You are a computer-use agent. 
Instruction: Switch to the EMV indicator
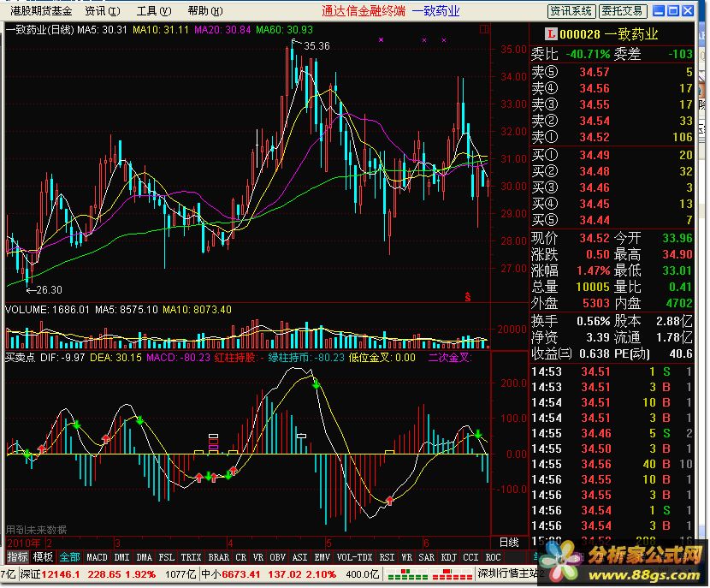322,557
